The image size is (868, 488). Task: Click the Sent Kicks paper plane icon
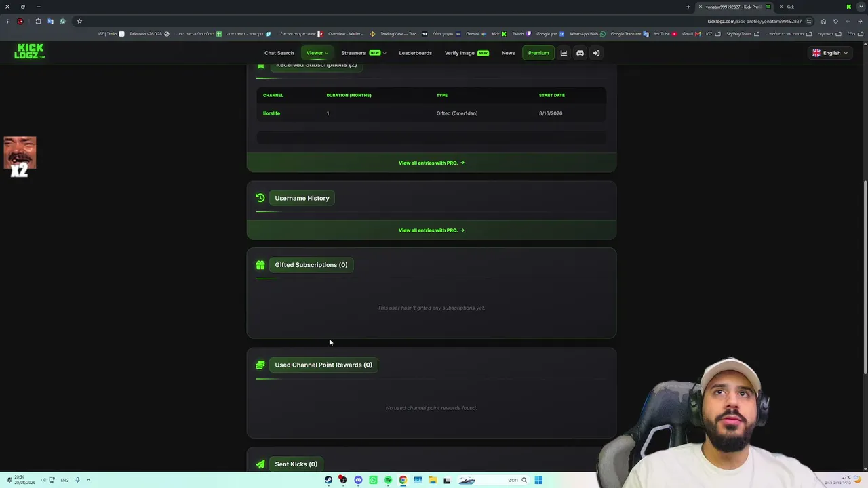pos(260,464)
